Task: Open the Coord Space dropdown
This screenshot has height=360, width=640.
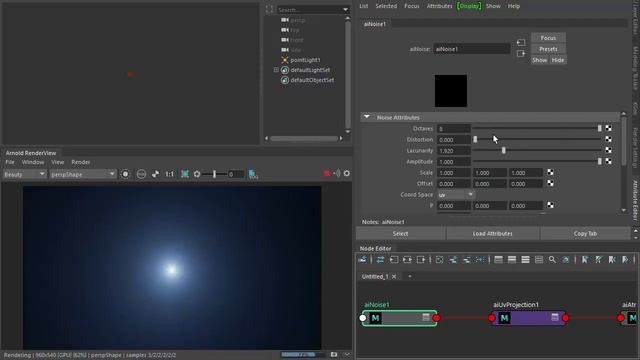Action: point(456,195)
